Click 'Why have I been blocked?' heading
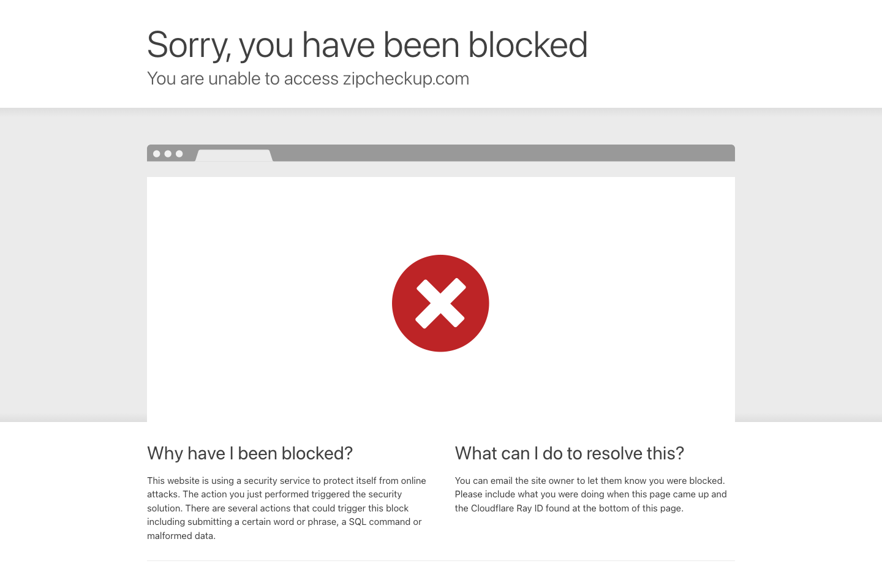The height and width of the screenshot is (588, 882). [x=250, y=453]
